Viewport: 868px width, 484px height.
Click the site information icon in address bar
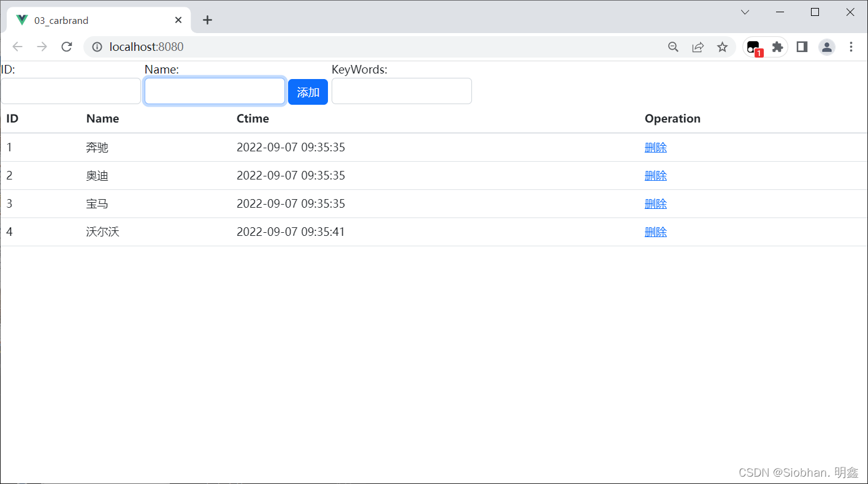(x=97, y=47)
